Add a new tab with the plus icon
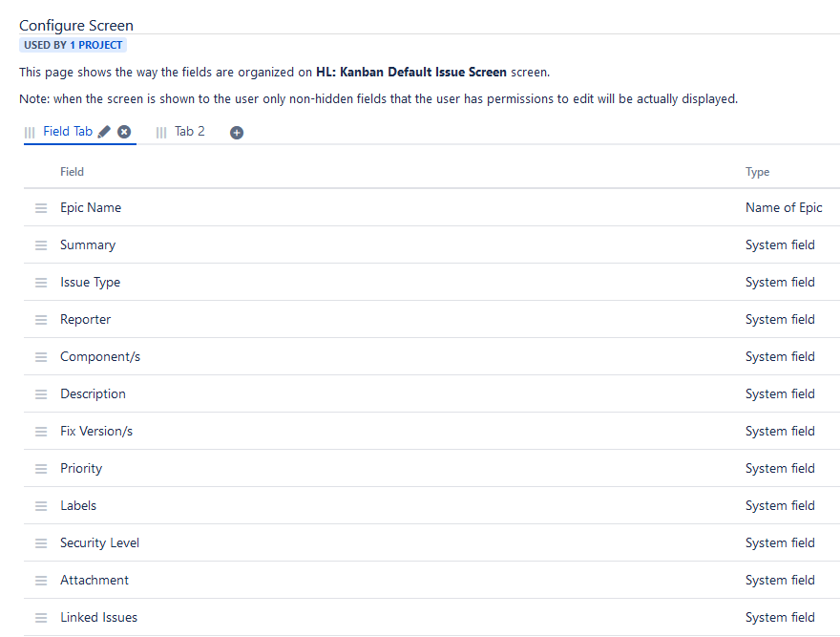Screen dimensions: 840x637 pos(236,132)
